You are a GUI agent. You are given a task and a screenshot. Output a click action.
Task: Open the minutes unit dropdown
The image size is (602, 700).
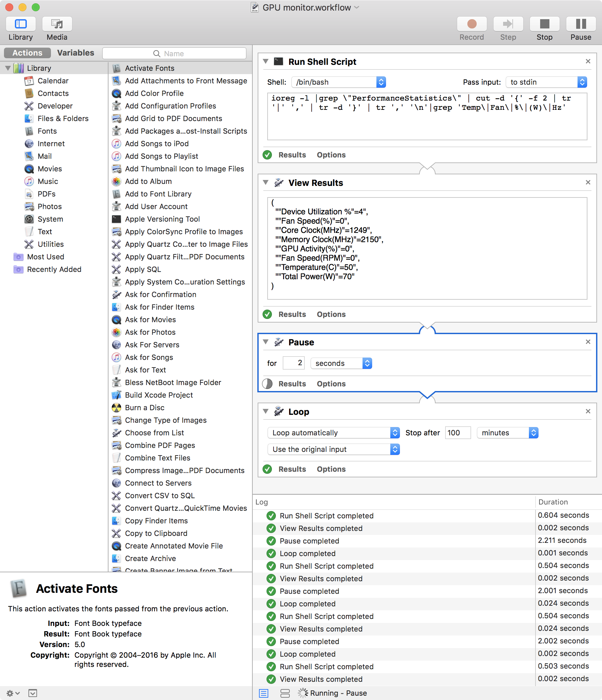507,433
